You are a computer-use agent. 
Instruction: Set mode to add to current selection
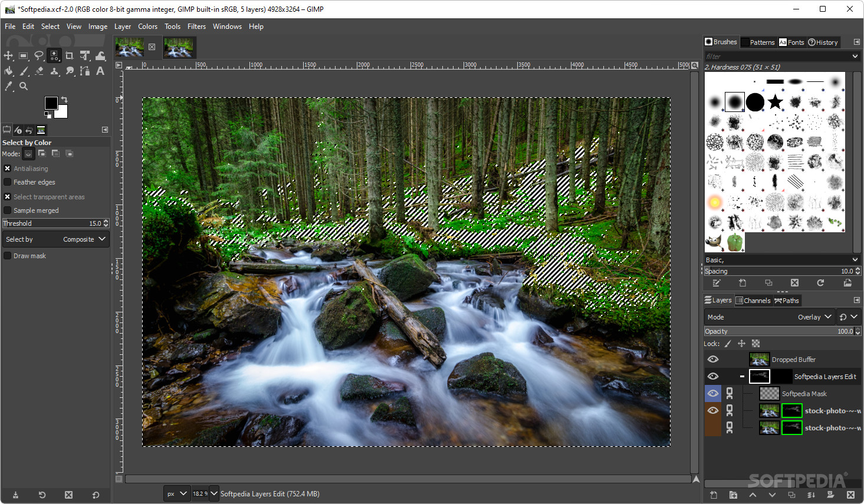42,154
